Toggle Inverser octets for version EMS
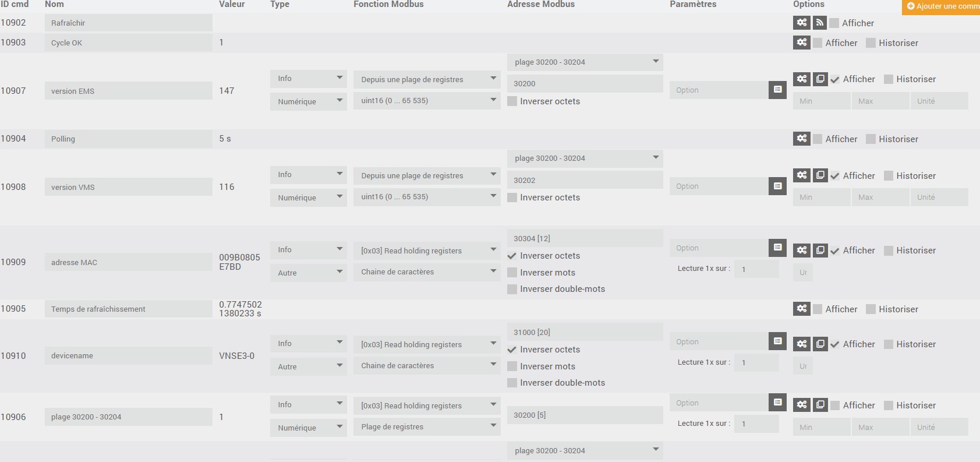The width and height of the screenshot is (980, 462). click(x=512, y=101)
